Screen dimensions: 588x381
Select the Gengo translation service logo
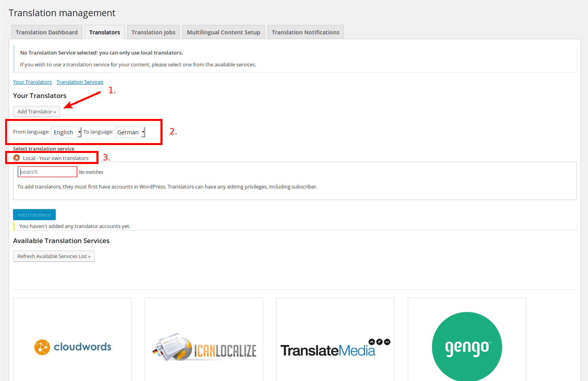(x=467, y=347)
